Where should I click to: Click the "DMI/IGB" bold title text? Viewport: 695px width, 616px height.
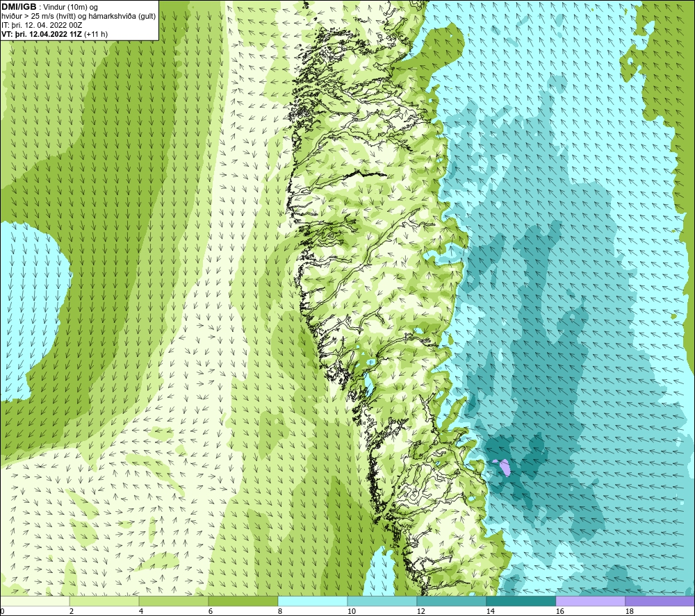(x=19, y=7)
